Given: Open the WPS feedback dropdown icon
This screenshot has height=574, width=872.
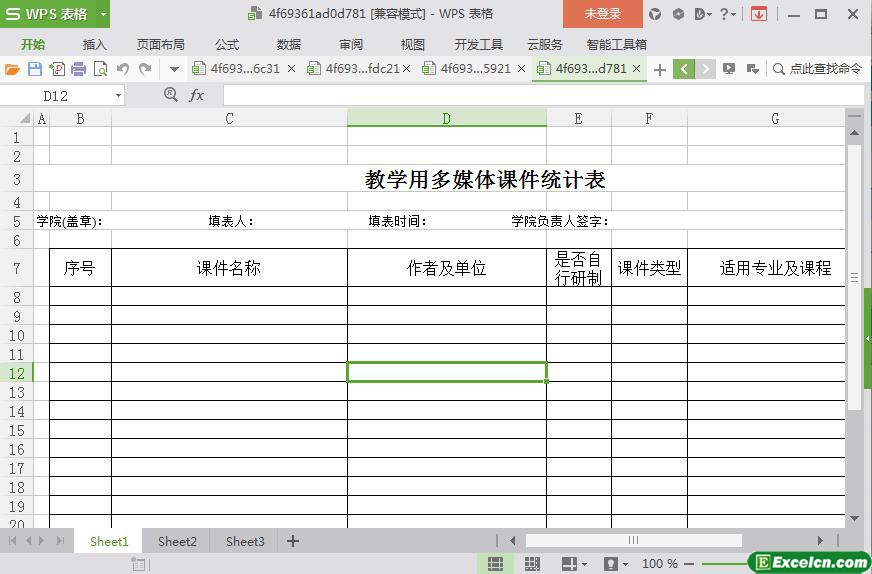Looking at the screenshot, I should click(703, 14).
